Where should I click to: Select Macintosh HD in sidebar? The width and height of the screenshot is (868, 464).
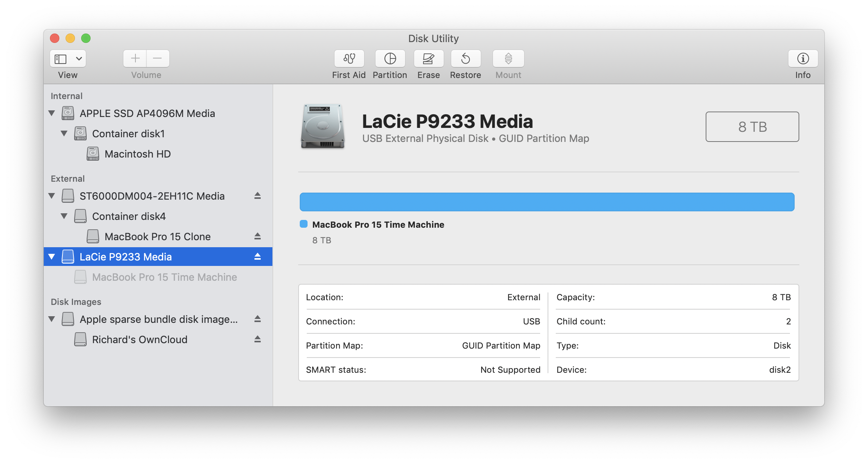coord(137,154)
